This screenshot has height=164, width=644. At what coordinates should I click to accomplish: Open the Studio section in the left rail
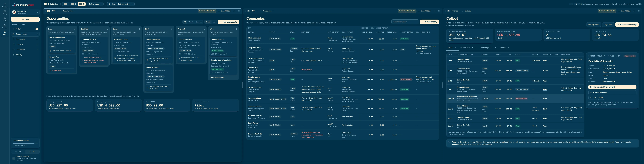(5, 19)
